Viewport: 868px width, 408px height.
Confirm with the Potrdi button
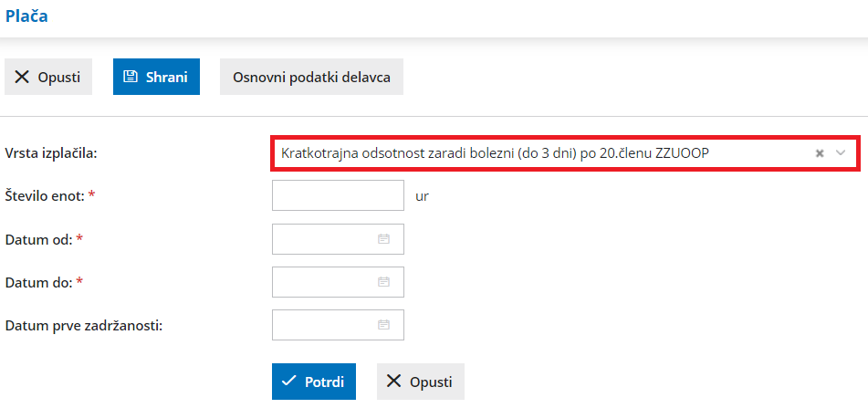(x=313, y=382)
